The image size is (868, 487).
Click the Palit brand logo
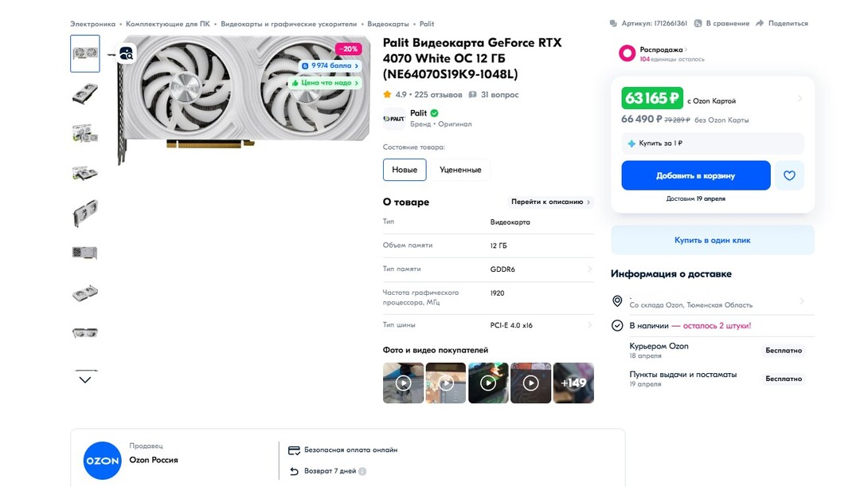[x=394, y=119]
